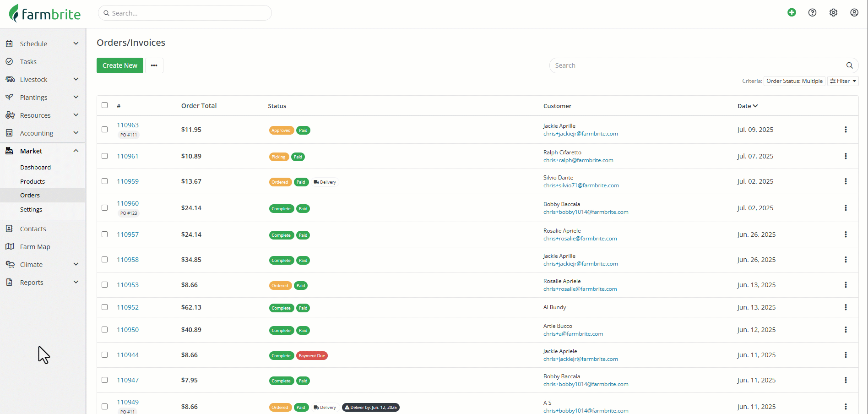Click the Accounting calculator icon
Image resolution: width=868 pixels, height=414 pixels.
[x=9, y=133]
